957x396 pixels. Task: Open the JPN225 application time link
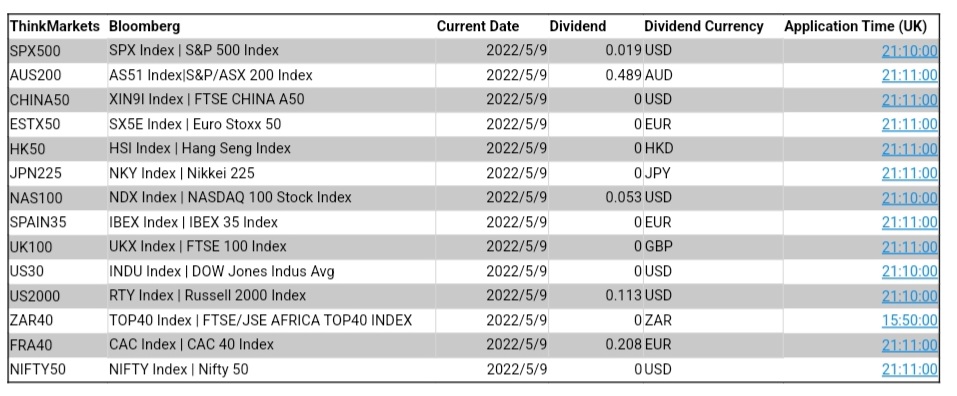click(909, 173)
